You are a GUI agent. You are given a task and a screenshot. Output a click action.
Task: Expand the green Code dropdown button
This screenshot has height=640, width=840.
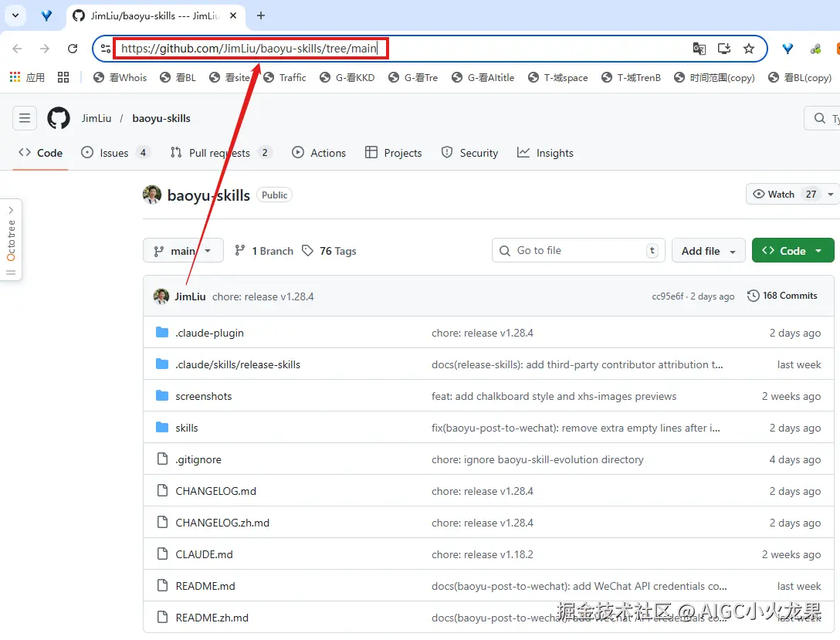[792, 251]
